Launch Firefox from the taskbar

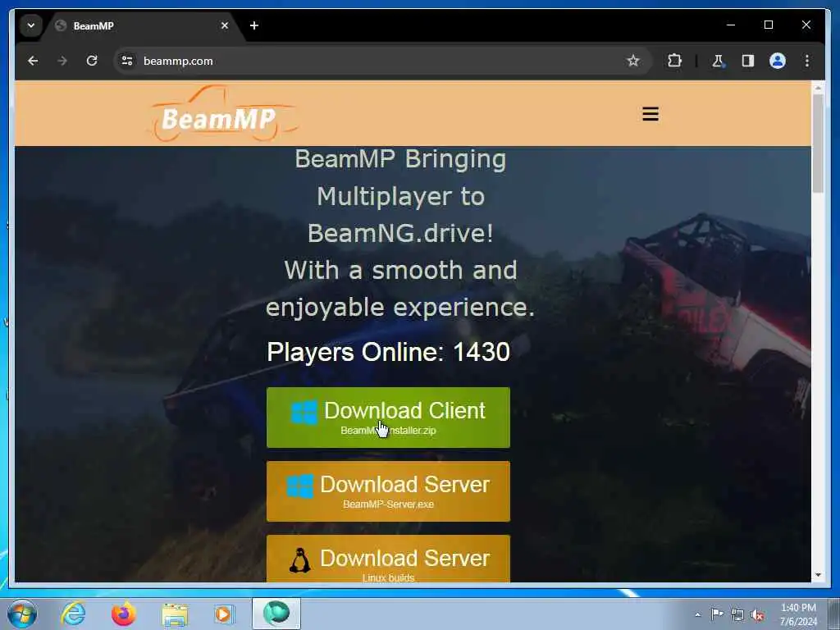point(124,614)
